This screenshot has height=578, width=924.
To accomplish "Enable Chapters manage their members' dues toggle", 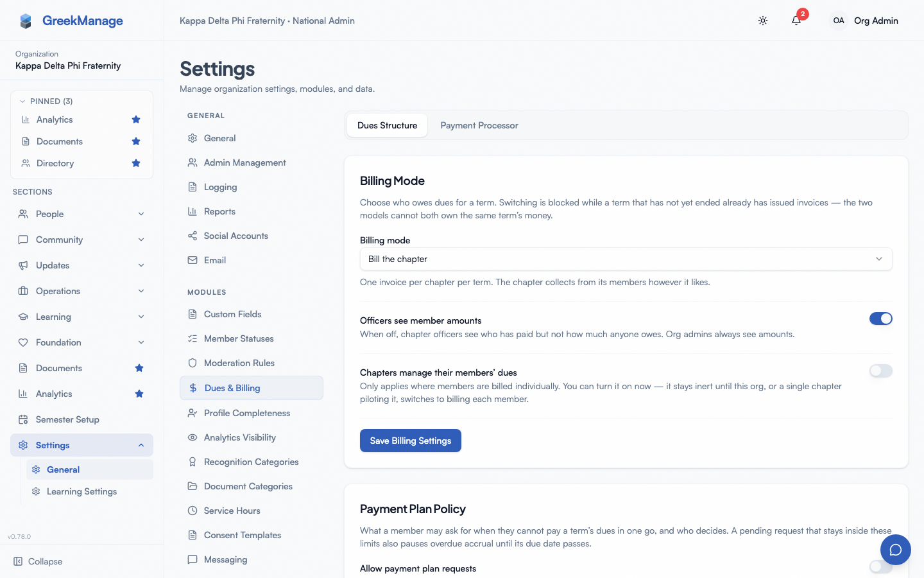I will click(x=880, y=371).
